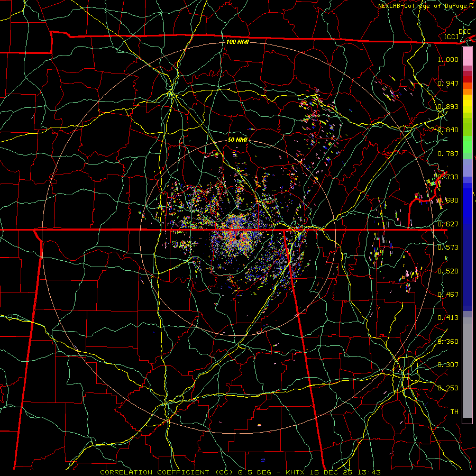Select the 0.573 scale value
Screen dimensions: 476x476
pyautogui.click(x=448, y=248)
